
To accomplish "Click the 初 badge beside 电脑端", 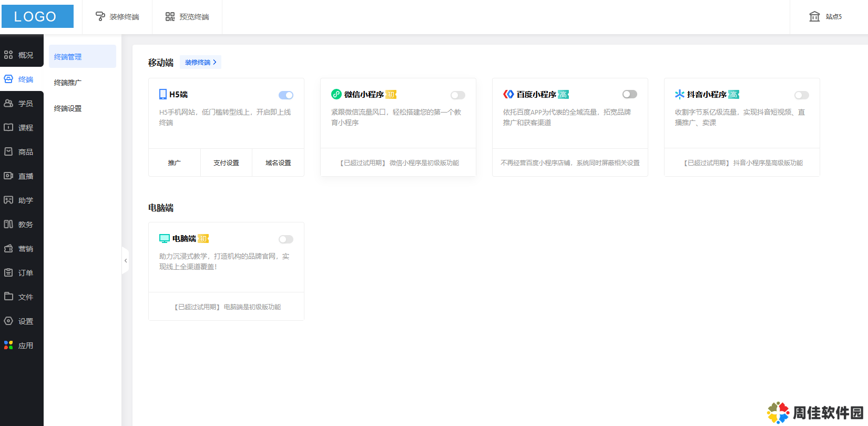I will point(203,239).
